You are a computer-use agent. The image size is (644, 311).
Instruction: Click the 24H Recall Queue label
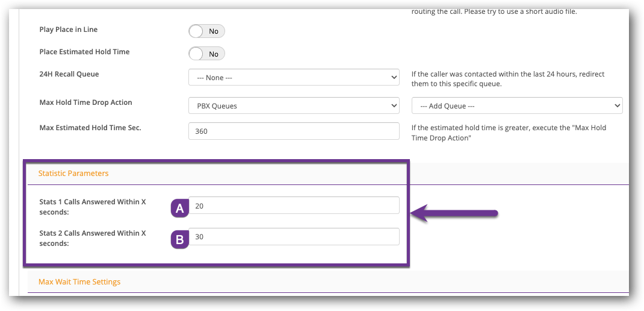tap(69, 74)
